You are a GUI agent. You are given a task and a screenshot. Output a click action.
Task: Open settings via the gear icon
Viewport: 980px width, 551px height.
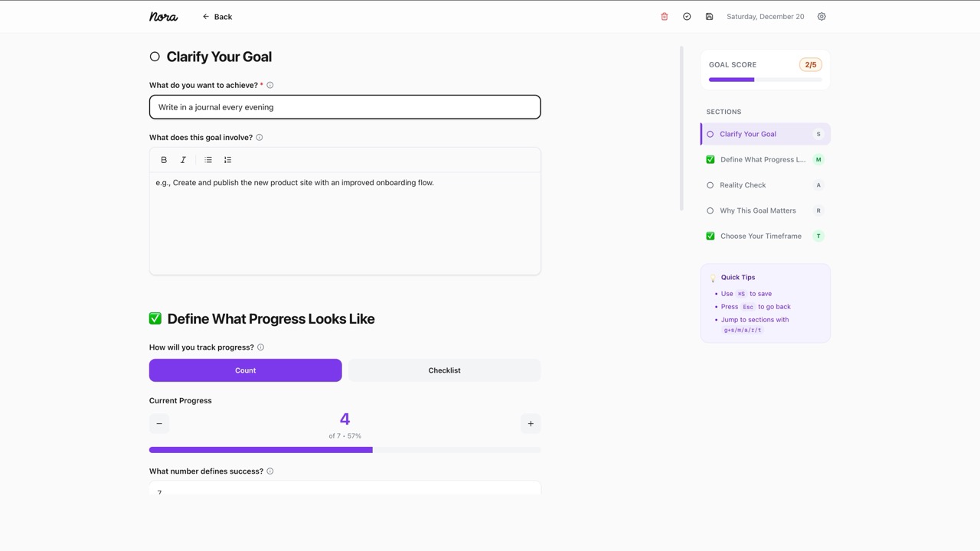tap(822, 17)
